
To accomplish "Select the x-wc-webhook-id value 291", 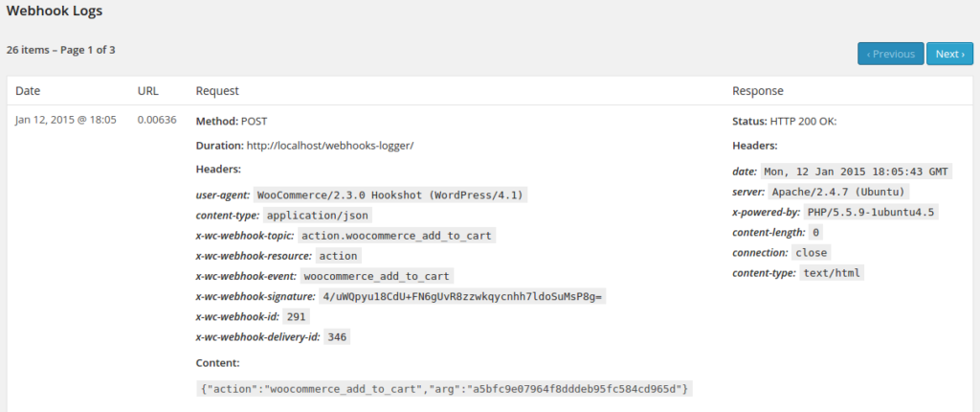I will [297, 317].
